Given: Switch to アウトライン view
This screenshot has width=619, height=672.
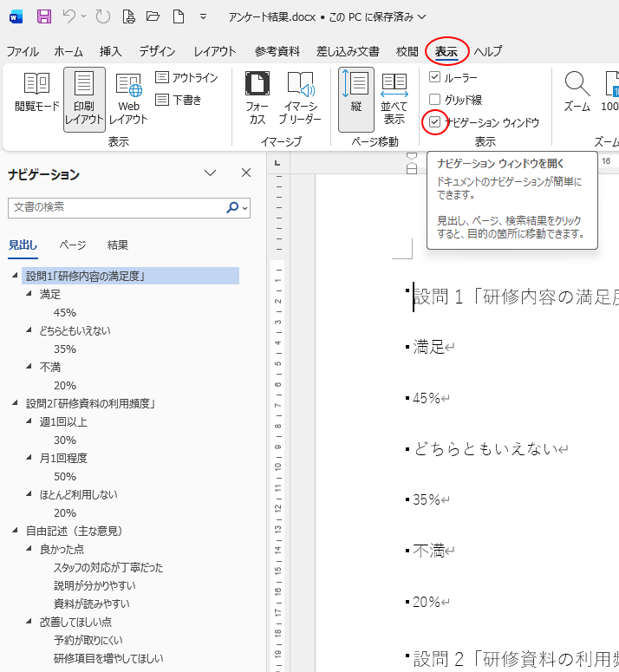Looking at the screenshot, I should 186,77.
